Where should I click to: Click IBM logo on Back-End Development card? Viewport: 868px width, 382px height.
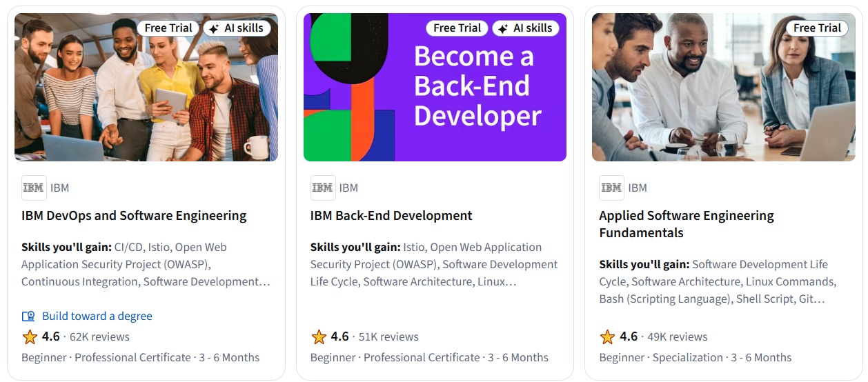coord(322,188)
